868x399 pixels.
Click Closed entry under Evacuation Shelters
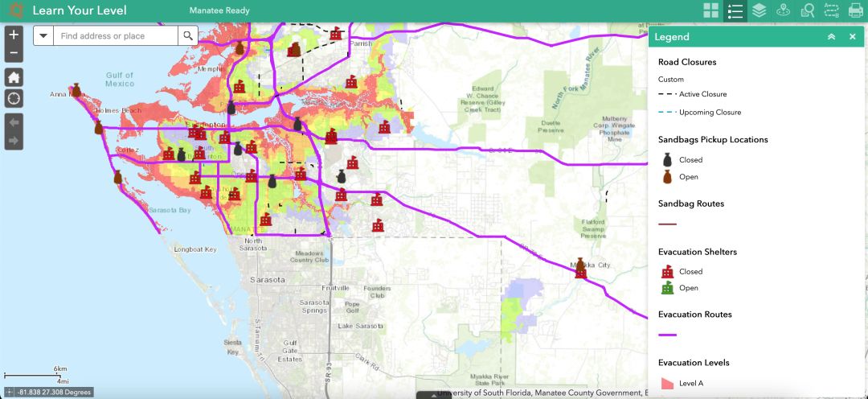[x=691, y=272]
